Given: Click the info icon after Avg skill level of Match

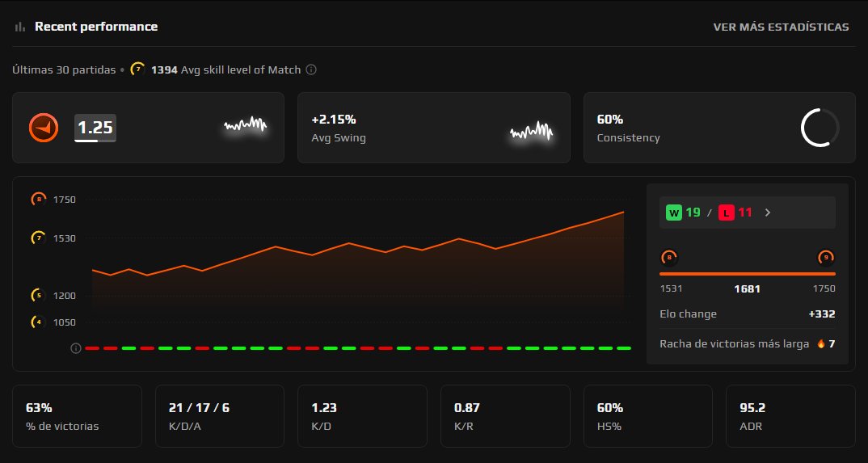Looking at the screenshot, I should 311,69.
